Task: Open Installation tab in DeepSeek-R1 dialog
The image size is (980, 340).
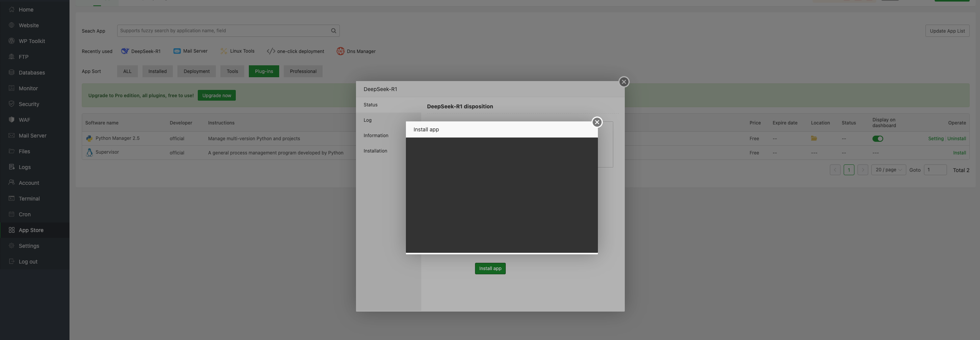Action: pos(389,151)
